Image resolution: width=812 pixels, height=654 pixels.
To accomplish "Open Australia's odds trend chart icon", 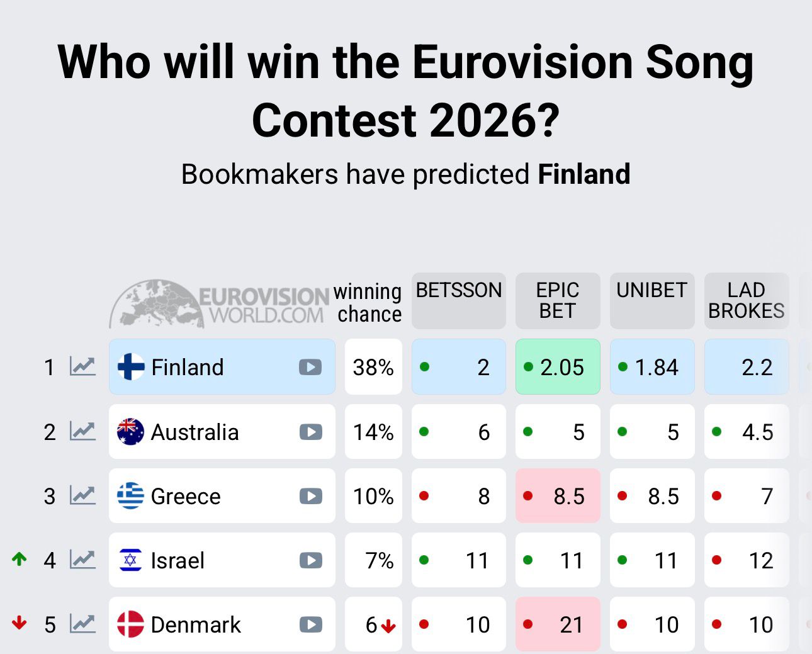I will tap(82, 431).
